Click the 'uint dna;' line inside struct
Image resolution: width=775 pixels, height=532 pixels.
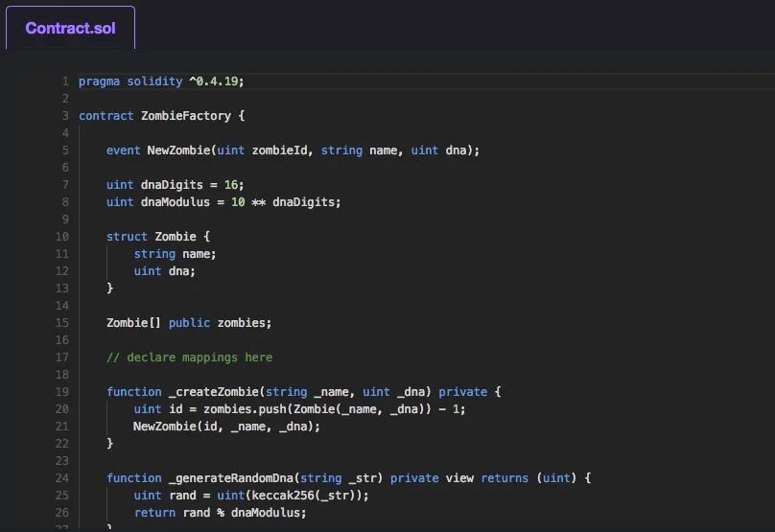pyautogui.click(x=165, y=271)
